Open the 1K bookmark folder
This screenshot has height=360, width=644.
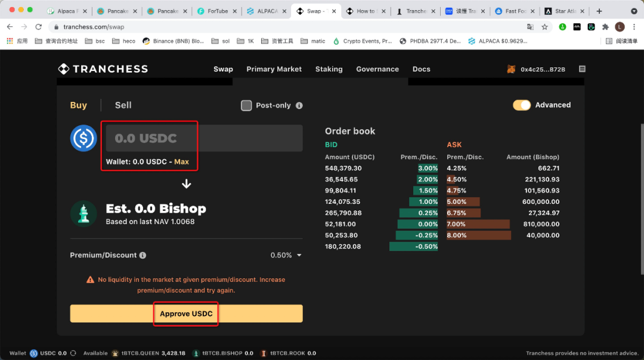246,41
